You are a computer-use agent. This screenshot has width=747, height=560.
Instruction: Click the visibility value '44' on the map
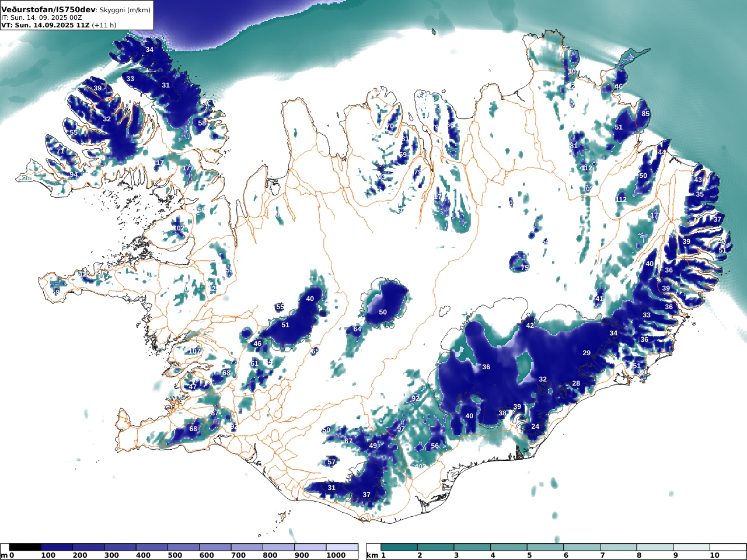(x=662, y=152)
